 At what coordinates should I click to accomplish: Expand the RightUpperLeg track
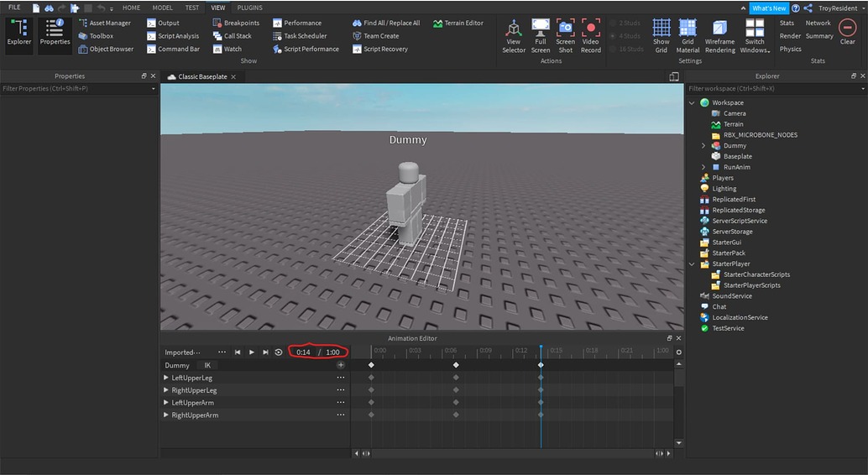click(x=165, y=390)
